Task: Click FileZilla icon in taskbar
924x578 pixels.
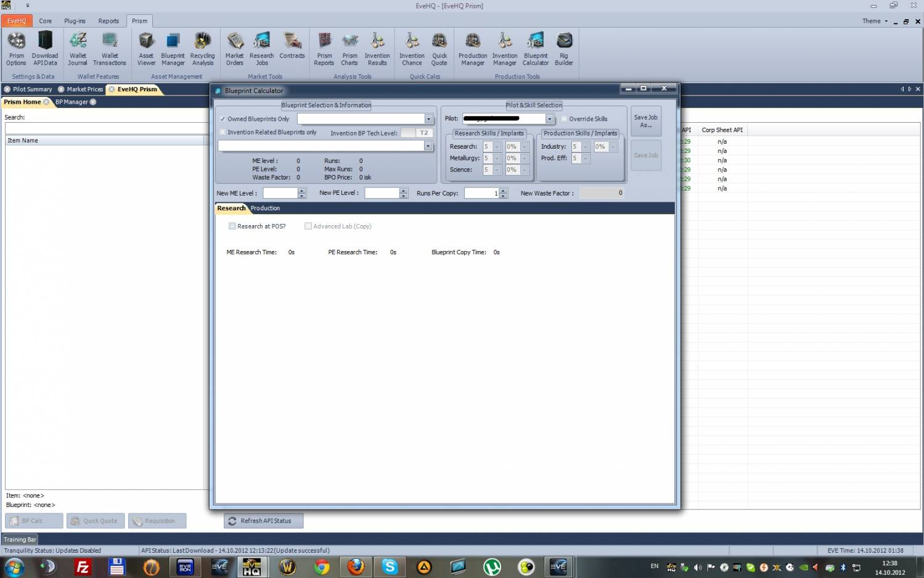Action: click(82, 567)
